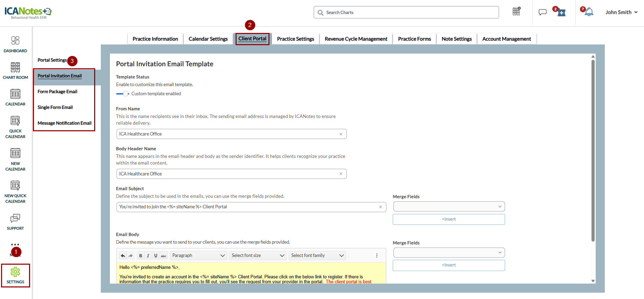644x299 pixels.
Task: Switch to the Practice Settings tab
Action: click(295, 39)
